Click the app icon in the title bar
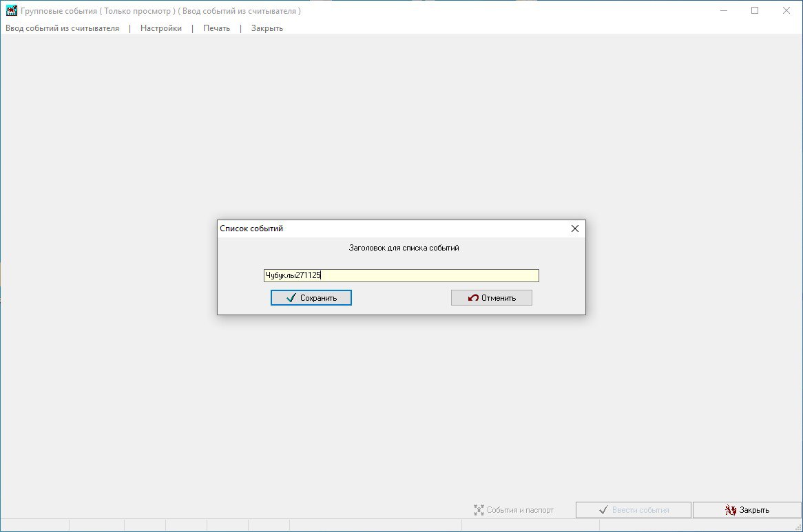The width and height of the screenshot is (803, 532). tap(11, 10)
